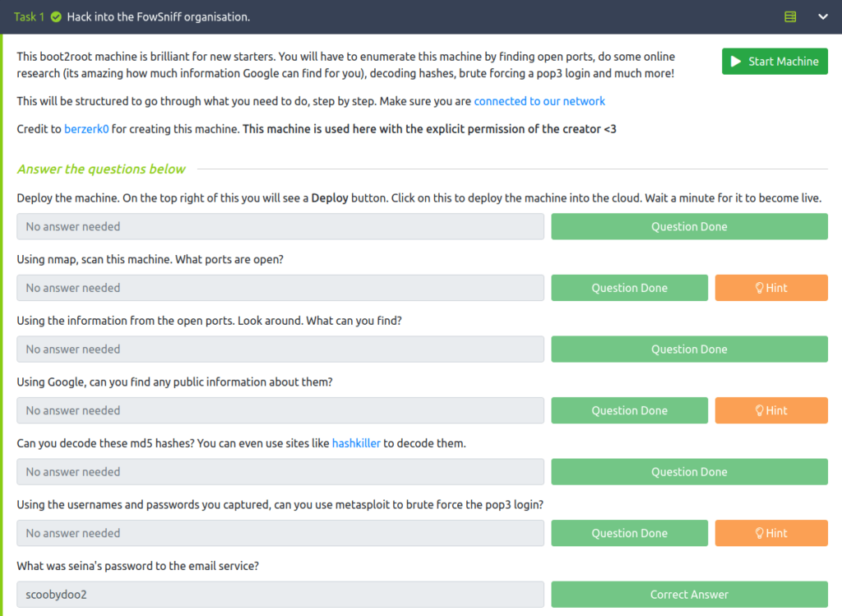Click Question Done for metasploit pop3 question
This screenshot has width=842, height=616.
coord(629,533)
